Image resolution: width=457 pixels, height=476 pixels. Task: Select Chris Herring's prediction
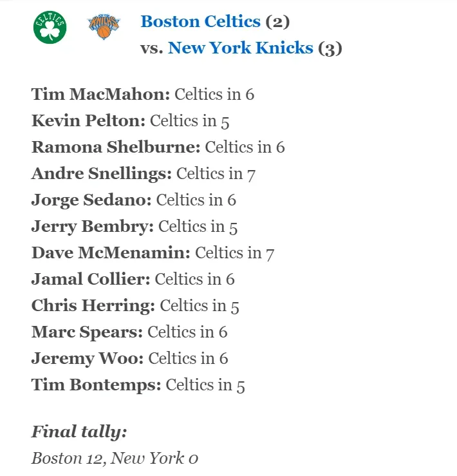135,305
